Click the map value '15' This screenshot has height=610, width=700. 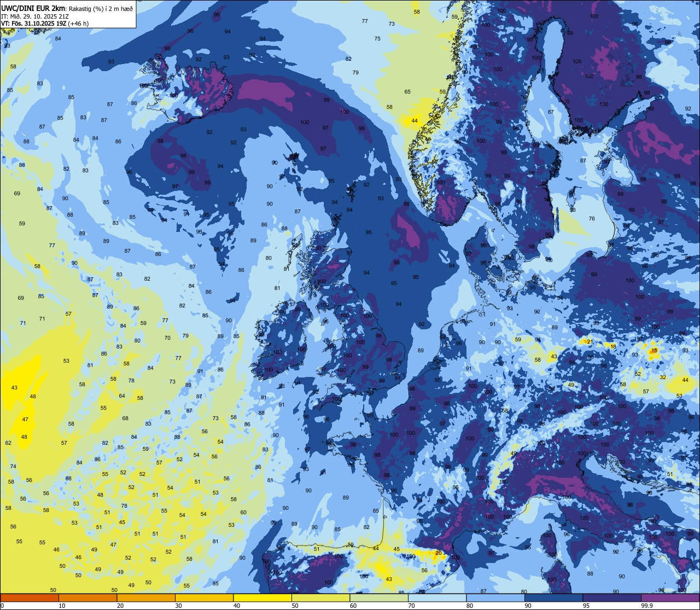pos(655,350)
